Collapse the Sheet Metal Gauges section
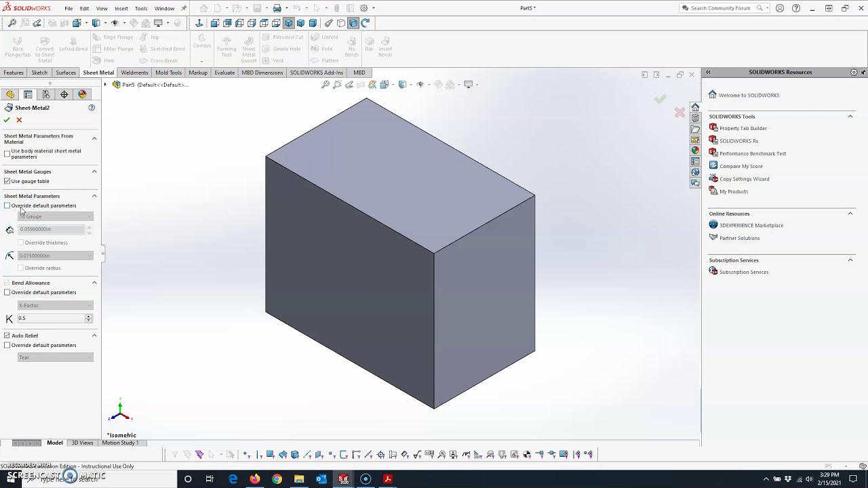Screen dimensions: 868x488 click(94, 171)
